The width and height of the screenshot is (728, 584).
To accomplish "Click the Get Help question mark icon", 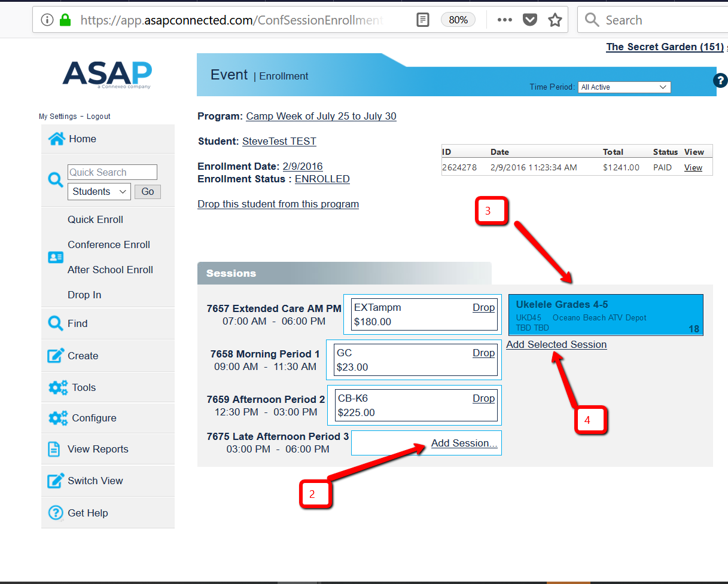I will (56, 513).
